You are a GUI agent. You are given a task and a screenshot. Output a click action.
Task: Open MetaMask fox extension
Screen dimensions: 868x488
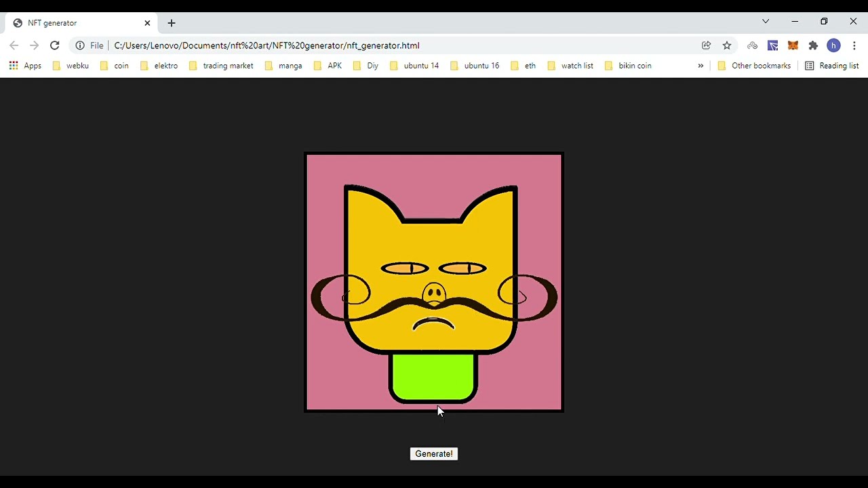point(793,45)
